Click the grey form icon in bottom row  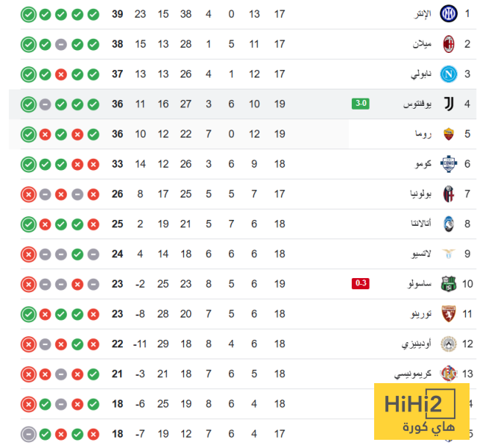click(x=28, y=433)
